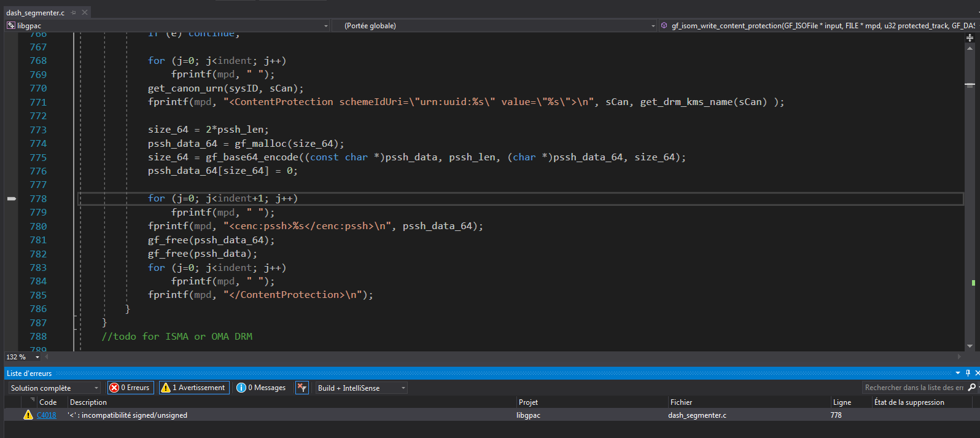Click the for keyword on line 778

[157, 198]
